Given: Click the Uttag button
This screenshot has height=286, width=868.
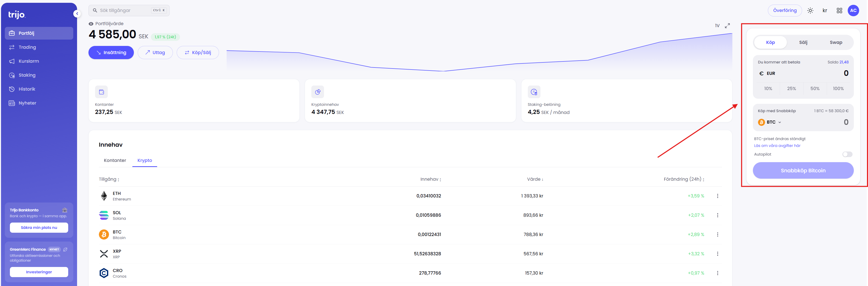Looking at the screenshot, I should (155, 53).
